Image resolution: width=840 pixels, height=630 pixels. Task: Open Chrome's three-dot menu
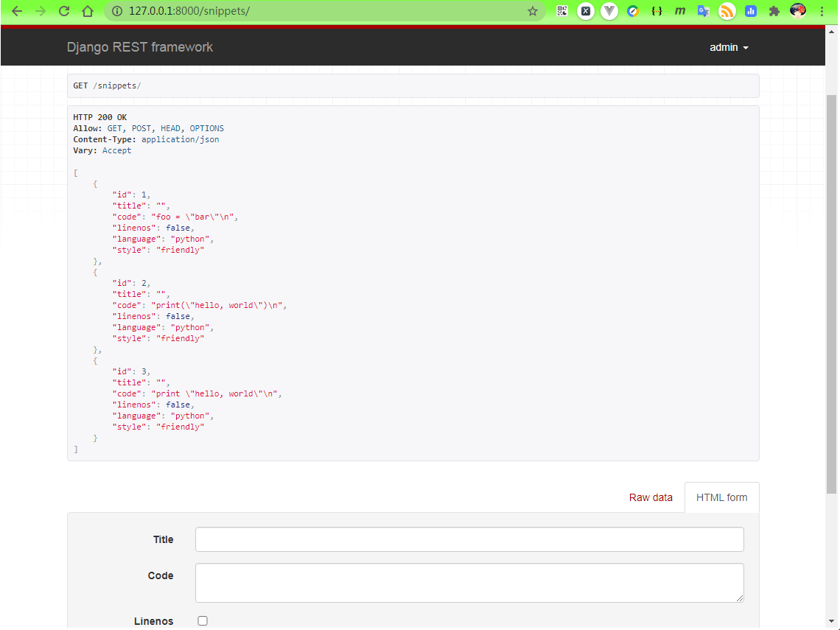[822, 11]
